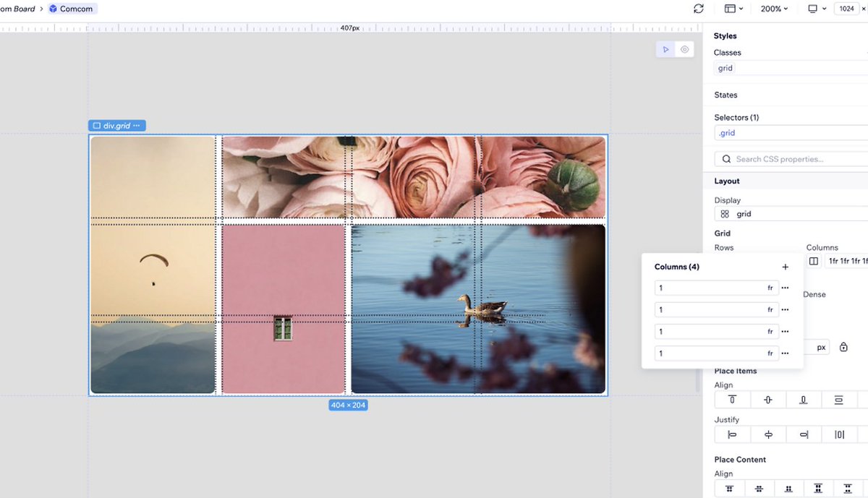Set Place Items Justify to start
Screen dimensions: 868x498
(x=732, y=434)
